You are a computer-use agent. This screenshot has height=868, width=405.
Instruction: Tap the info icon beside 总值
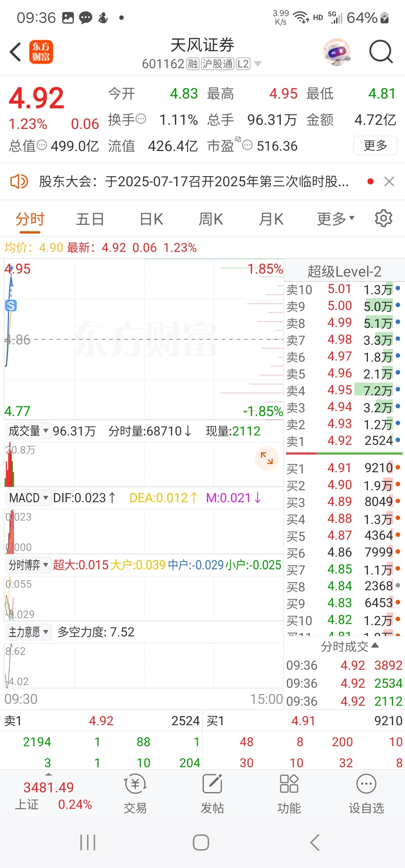pos(42,145)
